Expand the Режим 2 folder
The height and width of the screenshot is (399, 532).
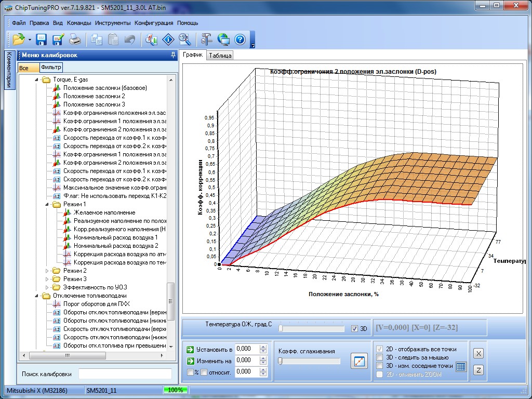click(x=48, y=271)
